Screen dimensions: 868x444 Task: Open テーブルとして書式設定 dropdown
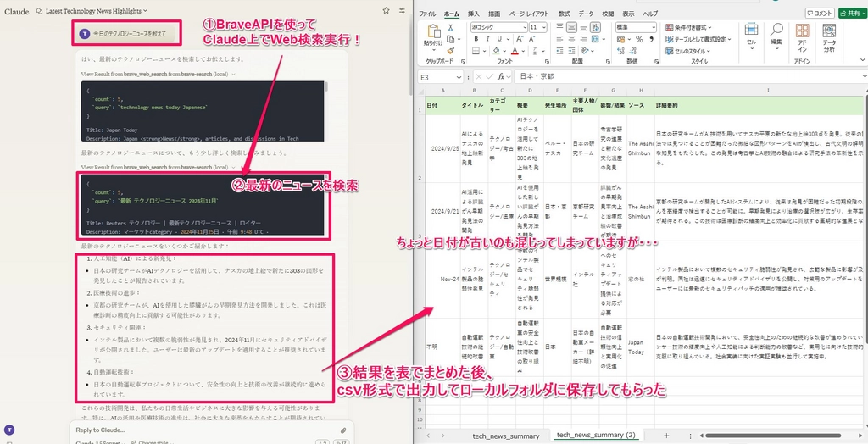pyautogui.click(x=698, y=39)
